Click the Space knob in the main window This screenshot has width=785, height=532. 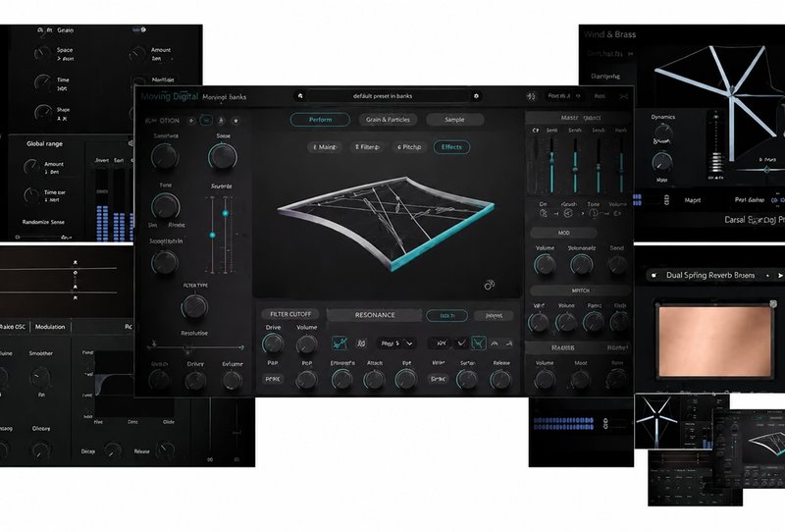pyautogui.click(x=223, y=157)
